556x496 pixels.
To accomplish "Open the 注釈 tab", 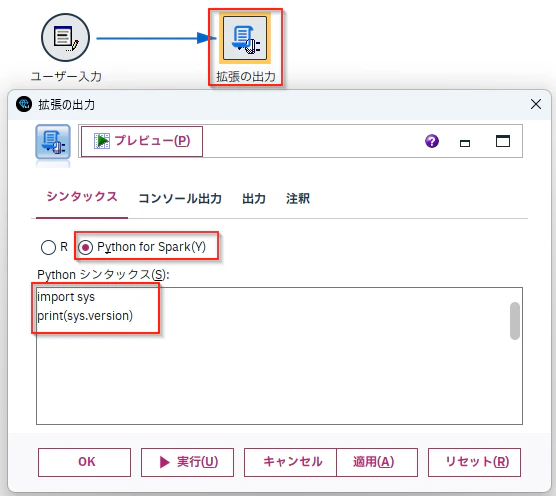I will click(x=298, y=199).
